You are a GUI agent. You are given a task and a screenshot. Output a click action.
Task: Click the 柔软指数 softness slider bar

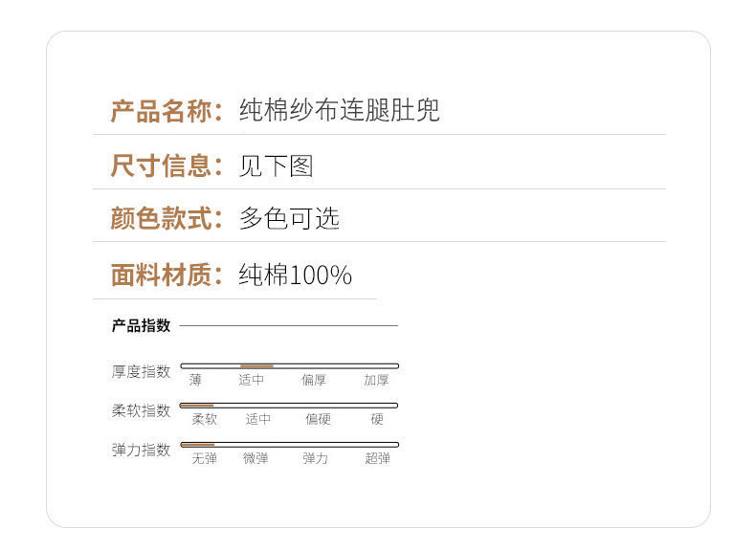(x=289, y=406)
